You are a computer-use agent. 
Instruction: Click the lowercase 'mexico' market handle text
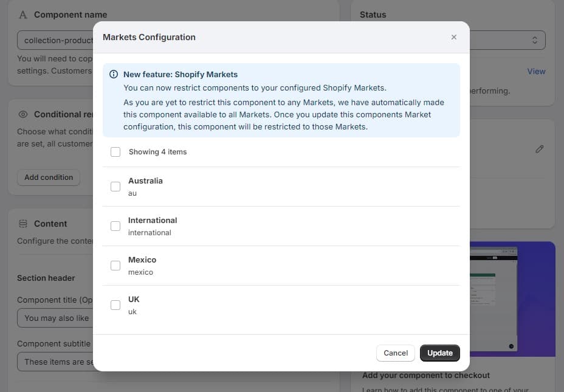click(140, 272)
